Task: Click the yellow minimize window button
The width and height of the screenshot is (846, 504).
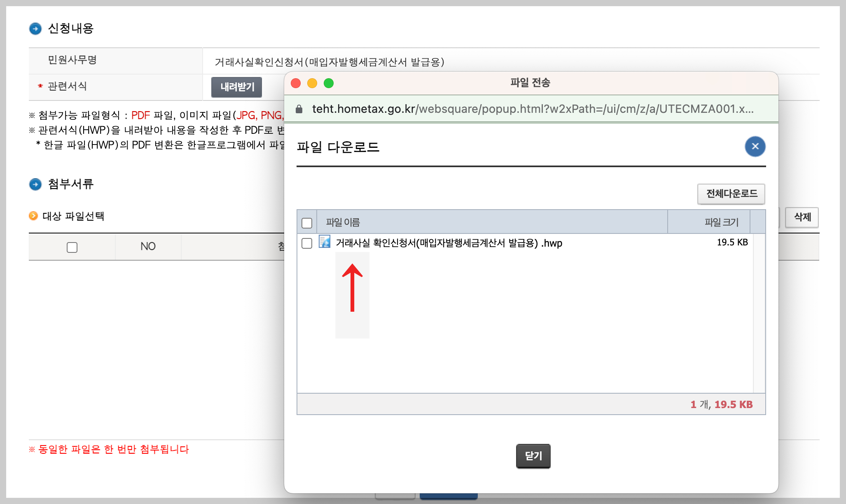Action: pyautogui.click(x=312, y=83)
